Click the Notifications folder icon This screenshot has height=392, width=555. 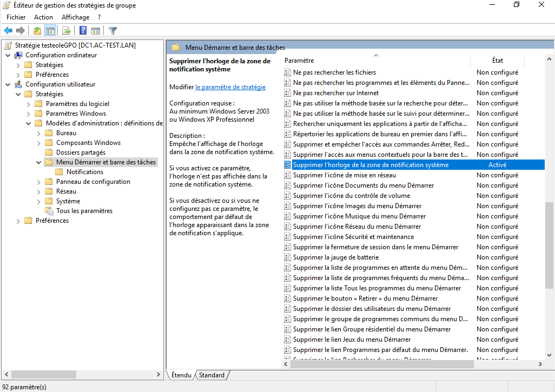point(59,172)
